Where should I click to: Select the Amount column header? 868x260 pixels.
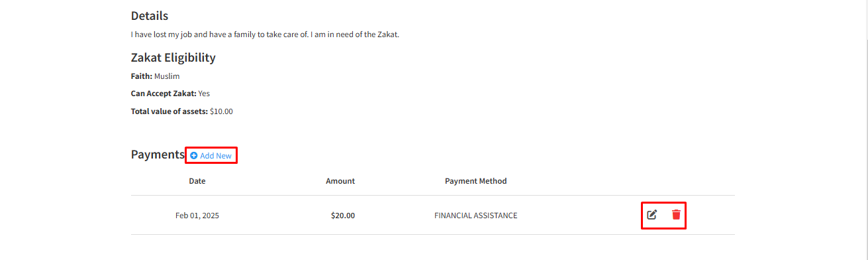pyautogui.click(x=340, y=181)
